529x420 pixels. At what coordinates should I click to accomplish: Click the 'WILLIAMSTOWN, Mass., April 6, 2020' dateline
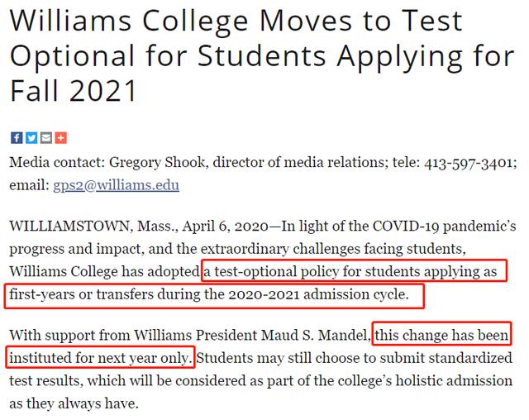pyautogui.click(x=139, y=226)
